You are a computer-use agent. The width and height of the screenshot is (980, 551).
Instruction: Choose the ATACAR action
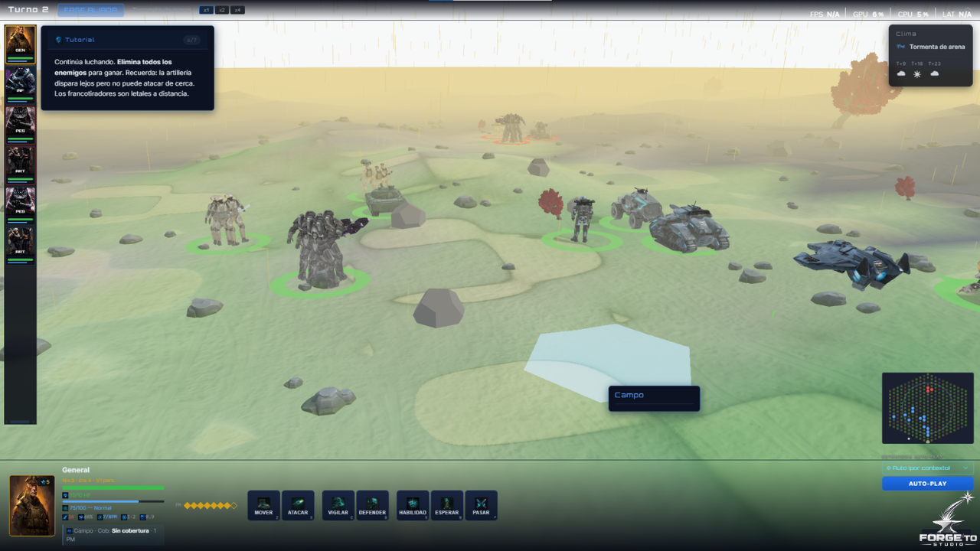(x=298, y=505)
